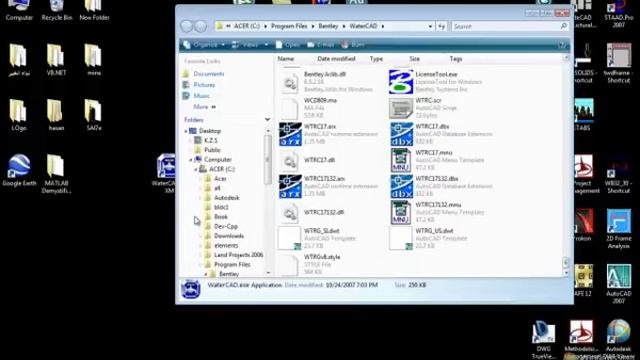
Task: Sort by the Size column header
Action: tap(415, 59)
